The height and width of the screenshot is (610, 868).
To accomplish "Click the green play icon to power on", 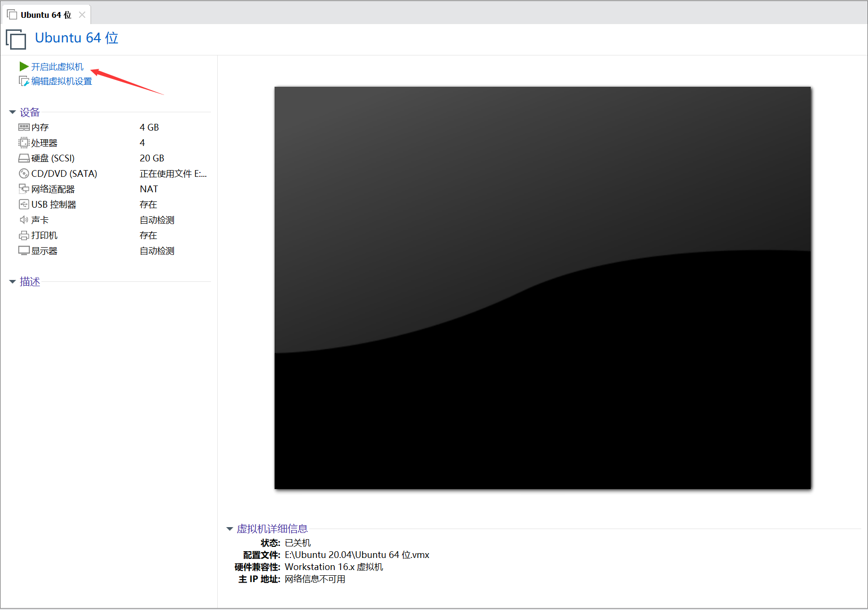I will point(24,66).
